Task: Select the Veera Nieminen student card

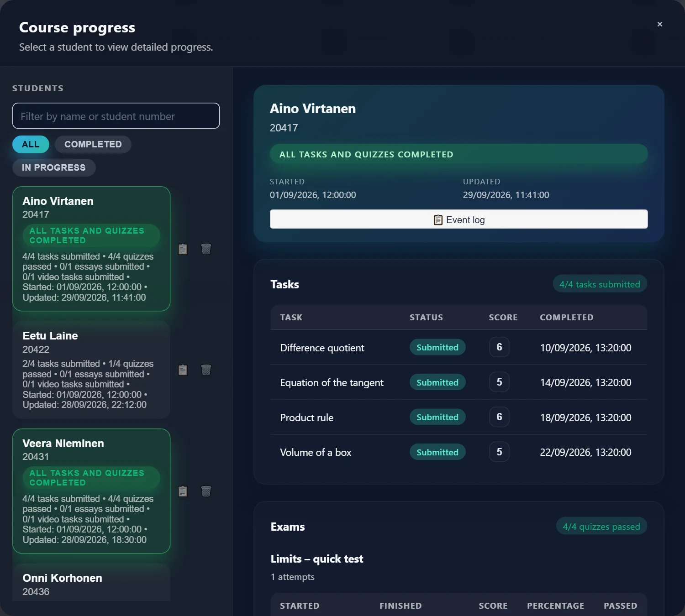Action: [x=91, y=491]
